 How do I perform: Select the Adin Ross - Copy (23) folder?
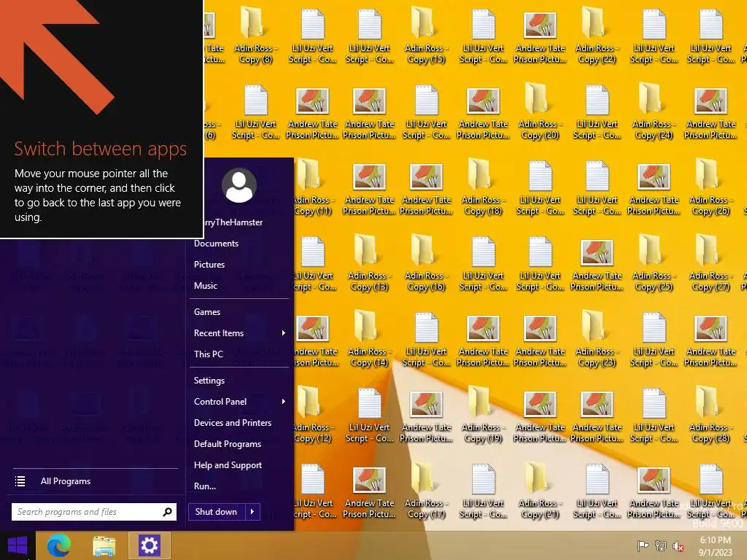tap(597, 337)
